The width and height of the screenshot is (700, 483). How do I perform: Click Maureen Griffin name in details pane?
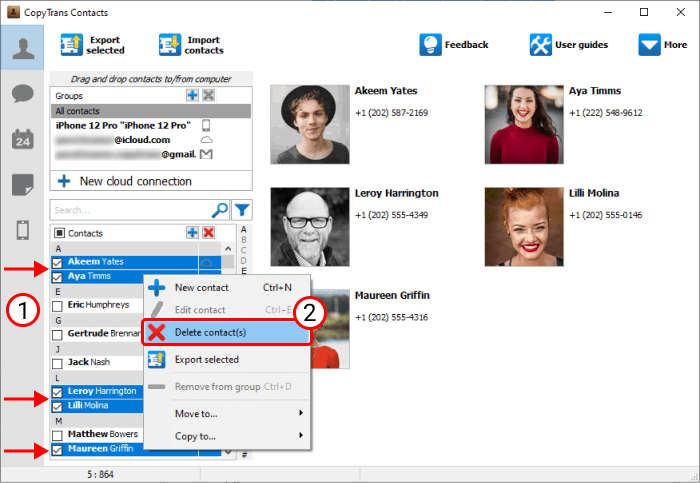point(392,296)
